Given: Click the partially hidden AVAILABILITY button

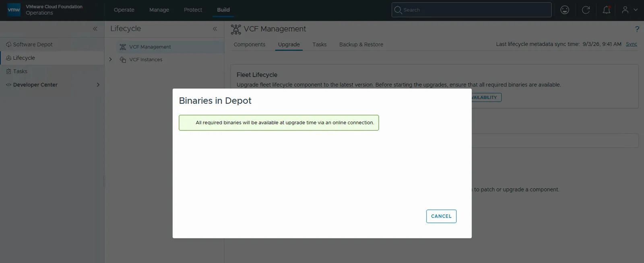Looking at the screenshot, I should [486, 97].
